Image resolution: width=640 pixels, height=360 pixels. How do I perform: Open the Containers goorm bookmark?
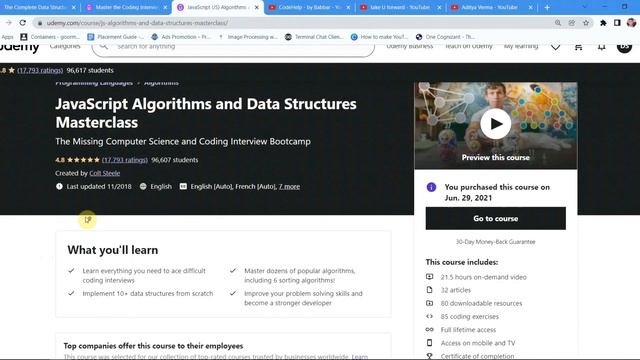(50, 37)
